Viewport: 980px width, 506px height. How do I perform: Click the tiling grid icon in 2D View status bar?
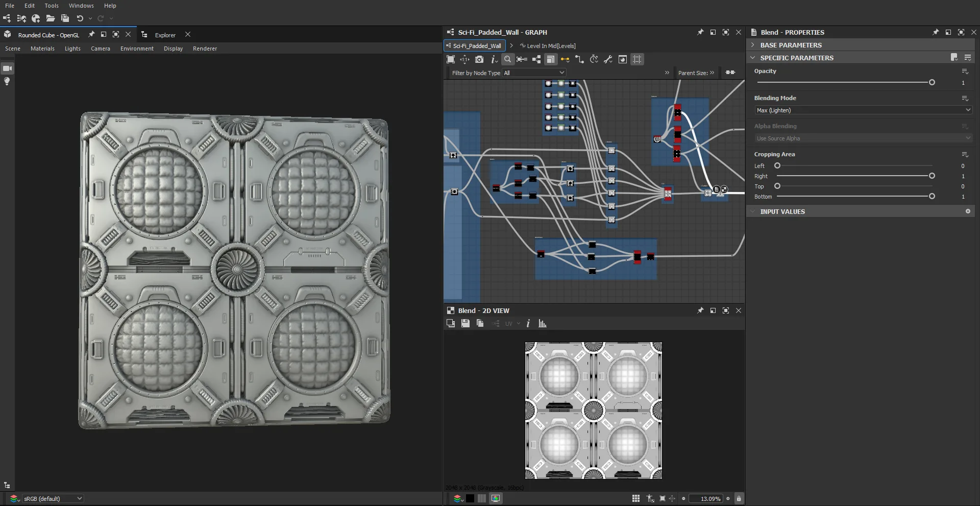coord(635,498)
